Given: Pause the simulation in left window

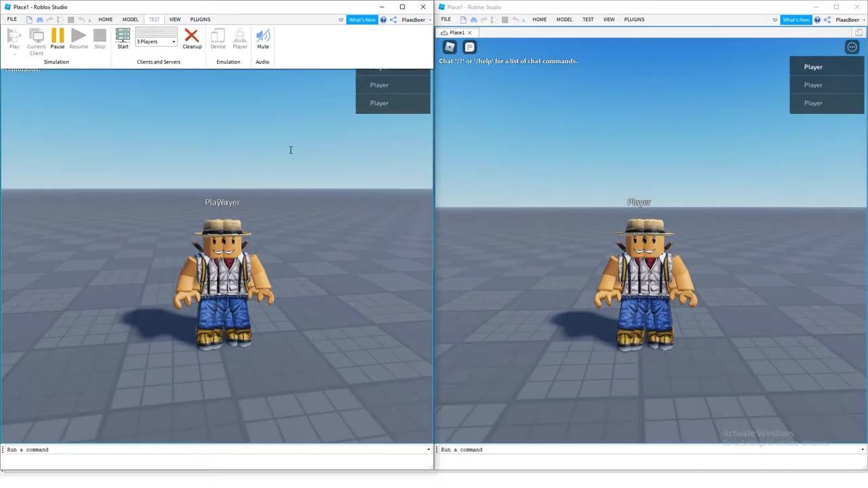Looking at the screenshot, I should pos(58,39).
